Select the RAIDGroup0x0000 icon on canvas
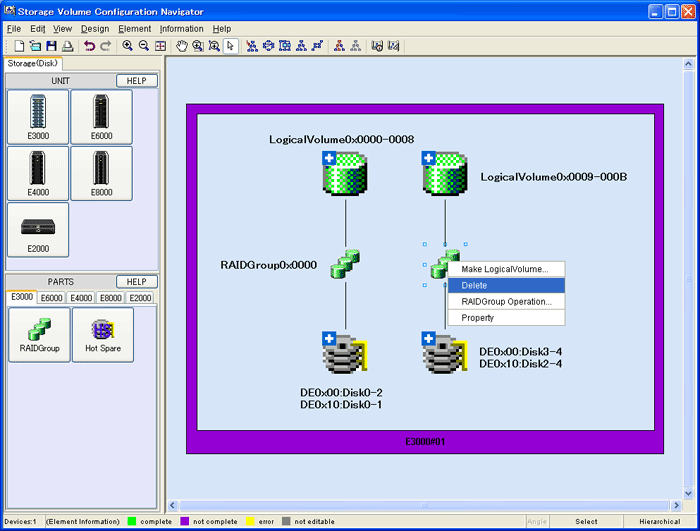Viewport: 700px width, 531px height. [345, 264]
